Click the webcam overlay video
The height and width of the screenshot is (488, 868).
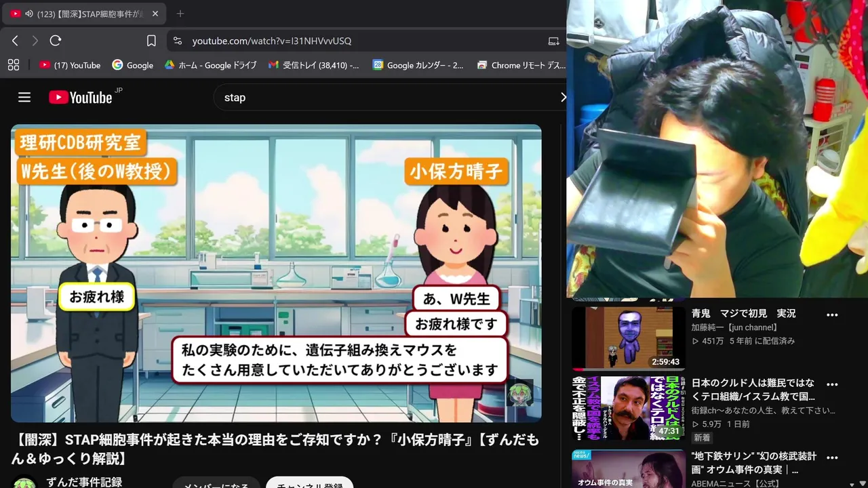tap(717, 149)
